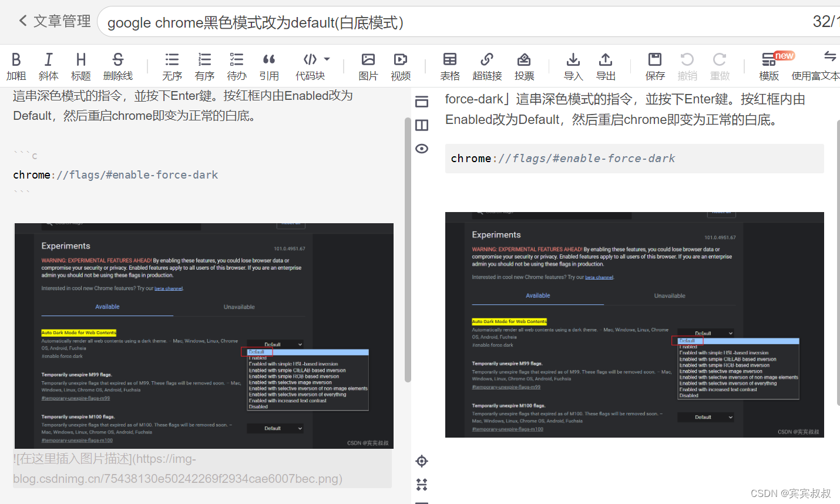Click the preview code block text
Image resolution: width=840 pixels, height=504 pixels.
[563, 159]
